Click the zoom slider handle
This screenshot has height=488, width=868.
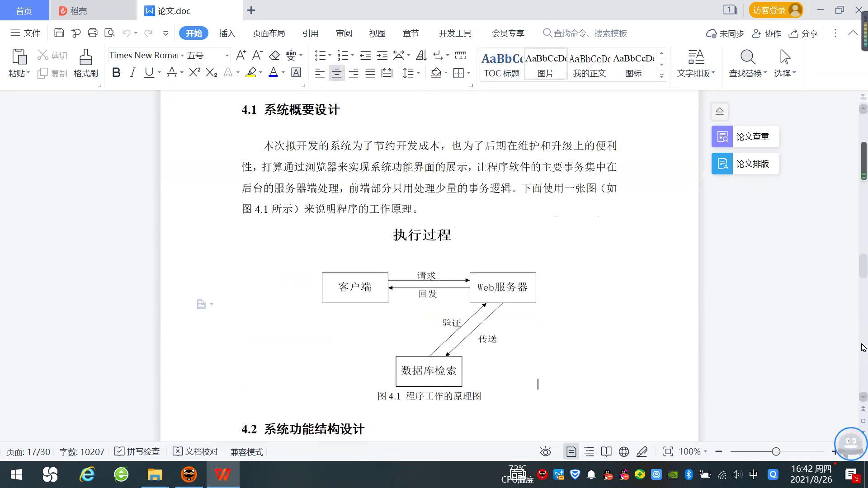click(776, 451)
